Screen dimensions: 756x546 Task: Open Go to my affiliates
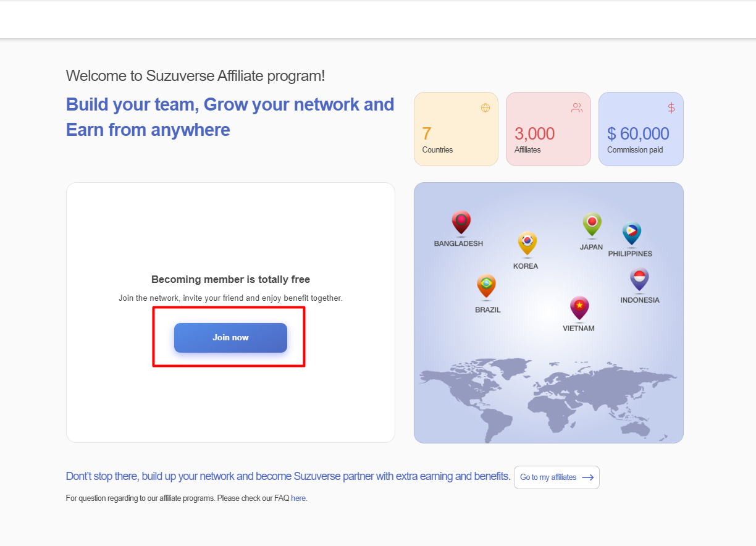pyautogui.click(x=556, y=477)
